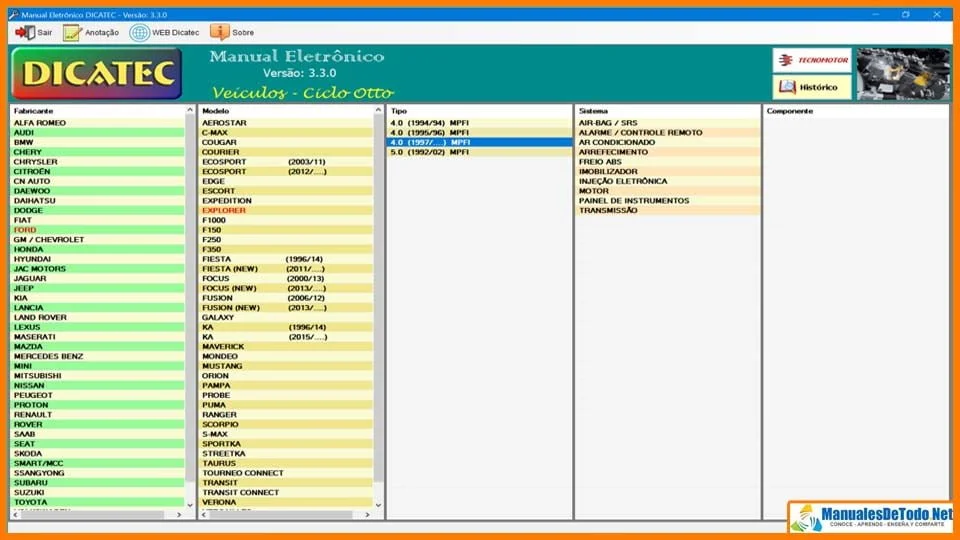Select COURIER model
The height and width of the screenshot is (540, 960).
pos(287,152)
